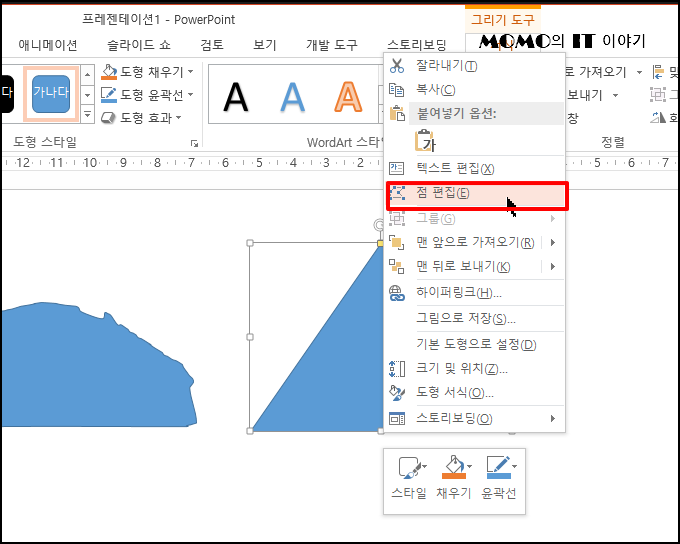Click the Storyboarding icon in context menu

click(x=397, y=419)
